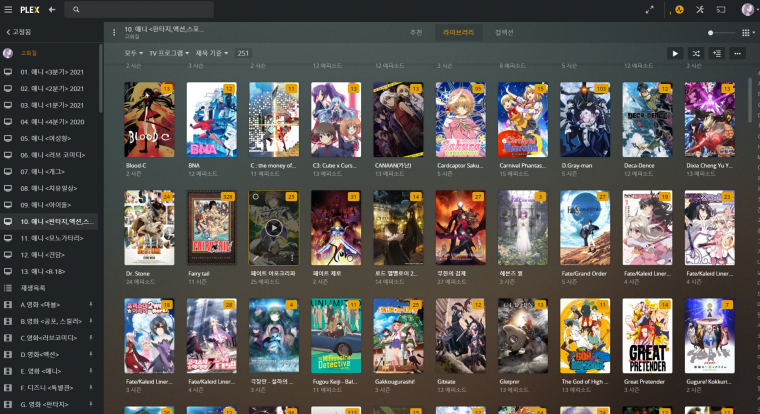Open the Great Pretender poster
Image resolution: width=760 pixels, height=414 pixels.
click(x=647, y=335)
